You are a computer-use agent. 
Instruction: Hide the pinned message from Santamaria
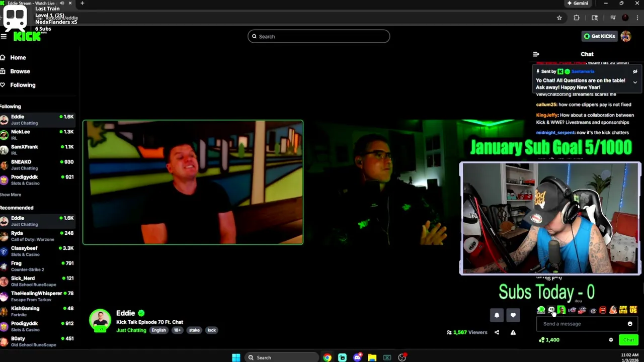point(635,71)
